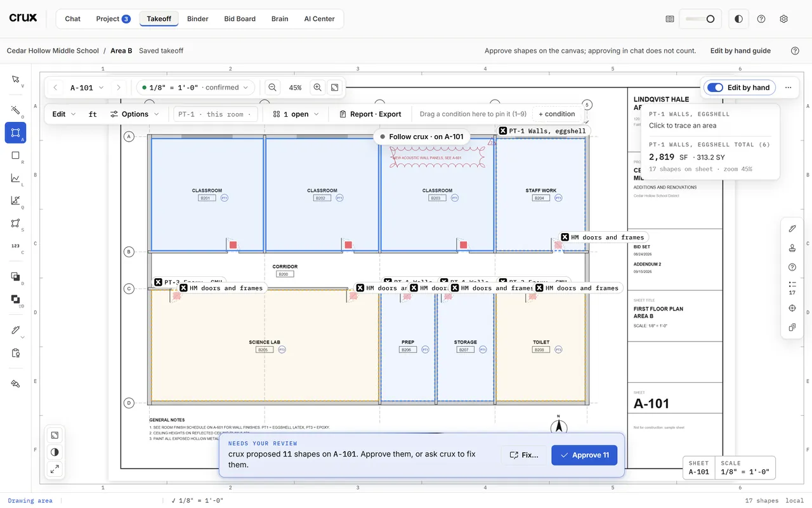Viewport: 812px width, 508px height.
Task: Click the Approve 11 button
Action: tap(584, 455)
